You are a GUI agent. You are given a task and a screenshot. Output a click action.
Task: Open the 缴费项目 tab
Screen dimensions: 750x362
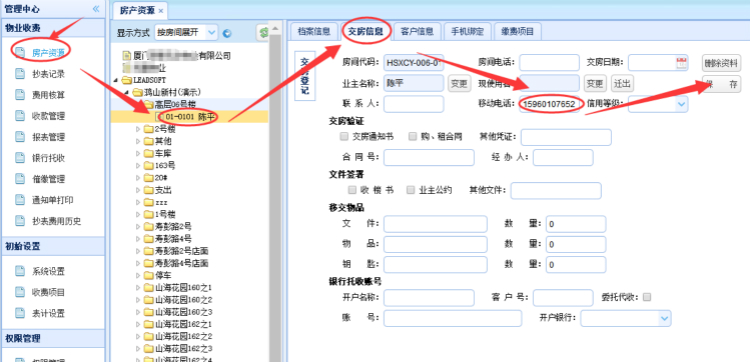click(518, 32)
